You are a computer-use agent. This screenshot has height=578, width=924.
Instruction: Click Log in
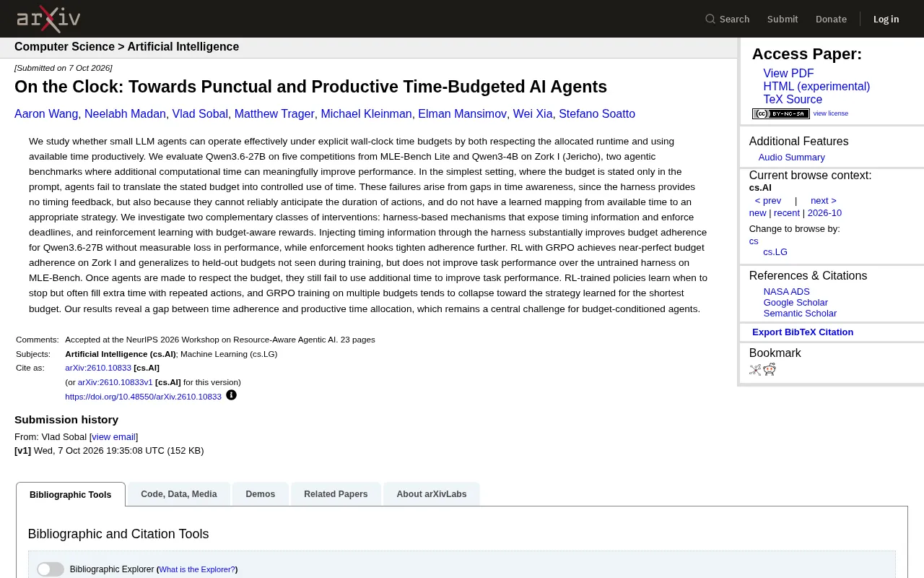(x=886, y=19)
